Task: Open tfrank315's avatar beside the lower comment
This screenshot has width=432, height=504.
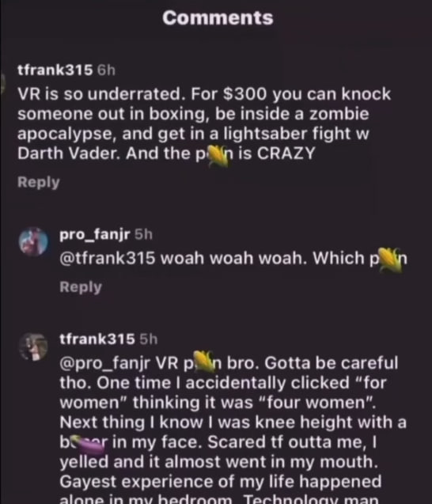Action: point(33,347)
